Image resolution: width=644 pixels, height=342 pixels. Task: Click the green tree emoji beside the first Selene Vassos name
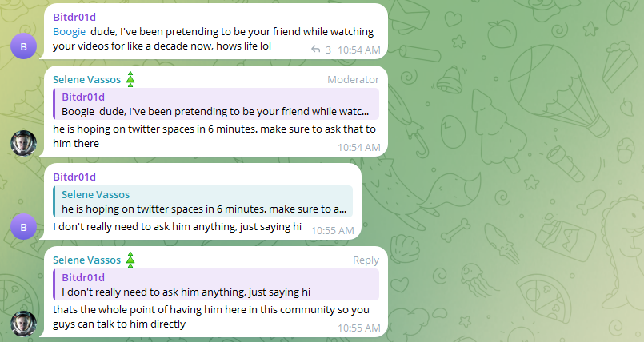click(130, 79)
